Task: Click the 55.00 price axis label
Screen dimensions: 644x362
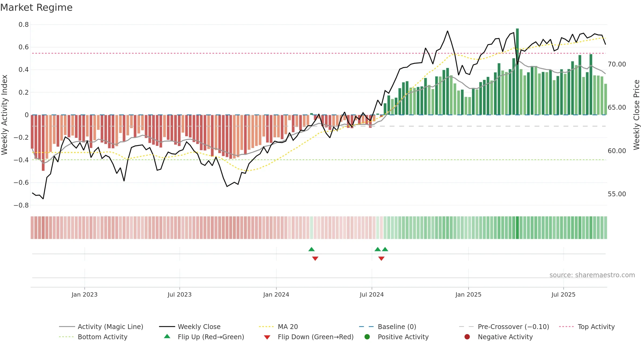Action: tap(617, 194)
